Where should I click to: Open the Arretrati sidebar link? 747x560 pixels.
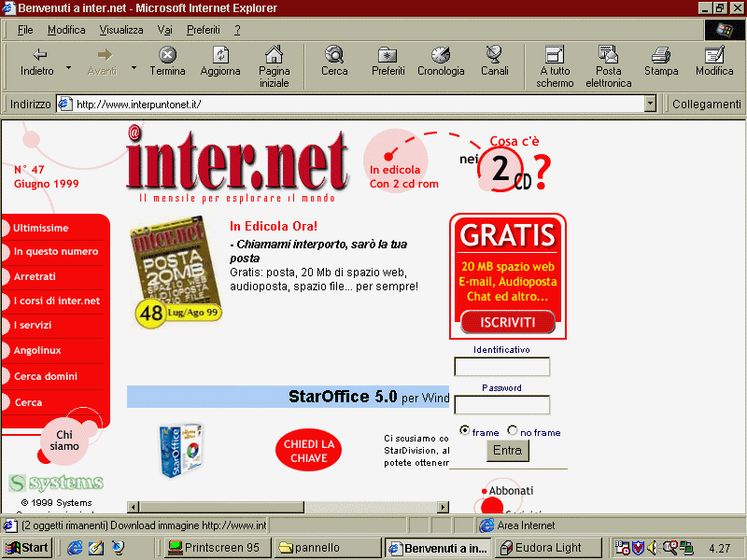coord(35,276)
